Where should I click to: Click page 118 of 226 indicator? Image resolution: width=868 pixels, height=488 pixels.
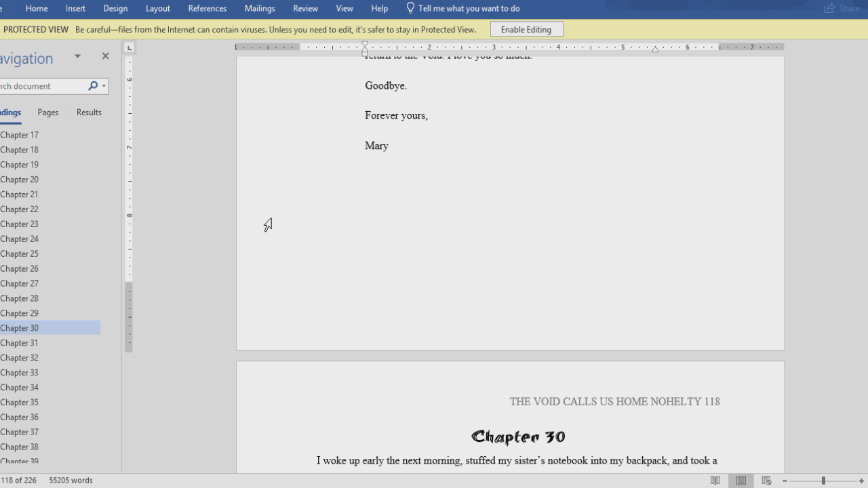[19, 481]
